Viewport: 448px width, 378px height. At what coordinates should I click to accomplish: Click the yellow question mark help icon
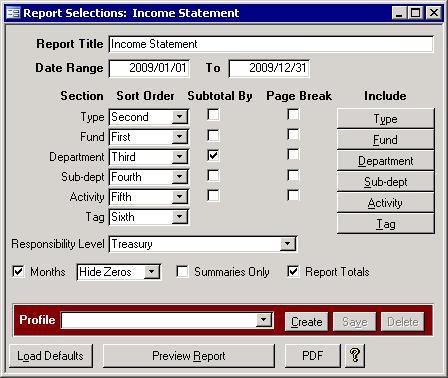(355, 356)
